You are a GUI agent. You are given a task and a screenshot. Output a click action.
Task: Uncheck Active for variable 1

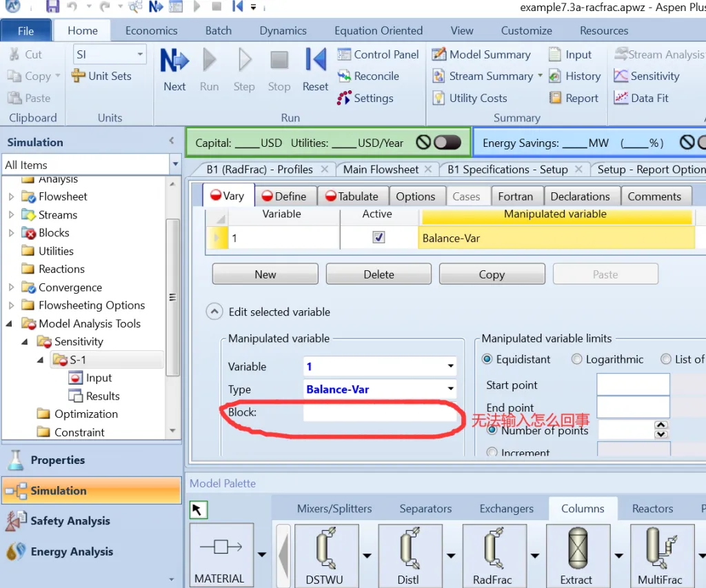379,237
